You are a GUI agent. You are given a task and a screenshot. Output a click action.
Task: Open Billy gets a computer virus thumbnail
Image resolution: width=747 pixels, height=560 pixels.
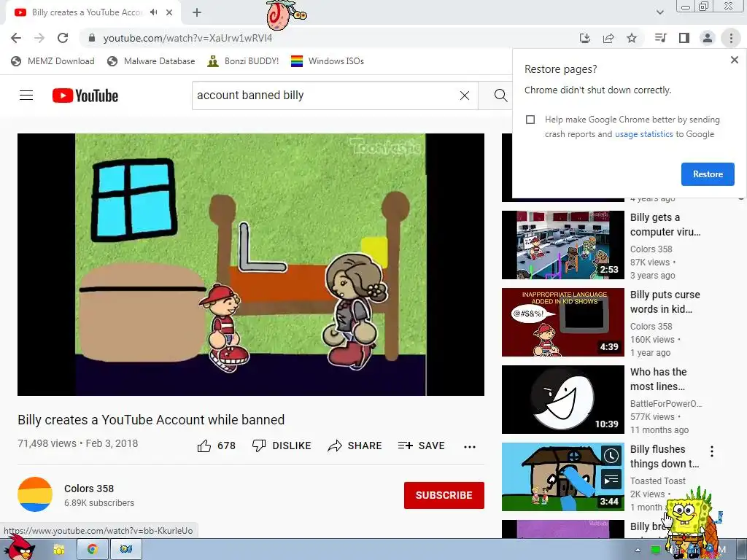click(562, 245)
